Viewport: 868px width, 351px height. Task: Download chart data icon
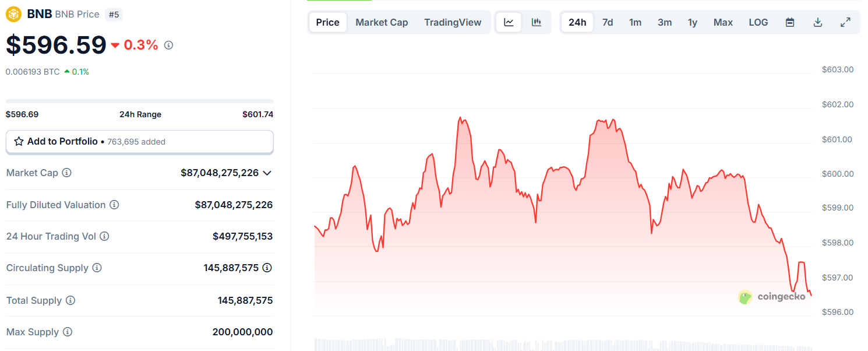pyautogui.click(x=818, y=22)
